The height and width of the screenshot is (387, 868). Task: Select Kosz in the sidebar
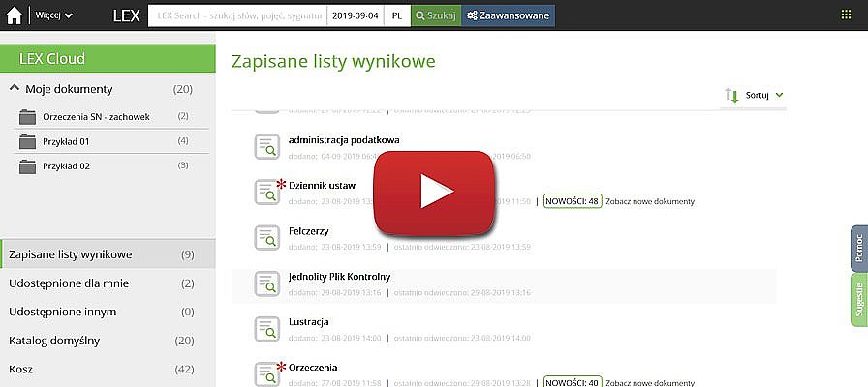[x=20, y=370]
